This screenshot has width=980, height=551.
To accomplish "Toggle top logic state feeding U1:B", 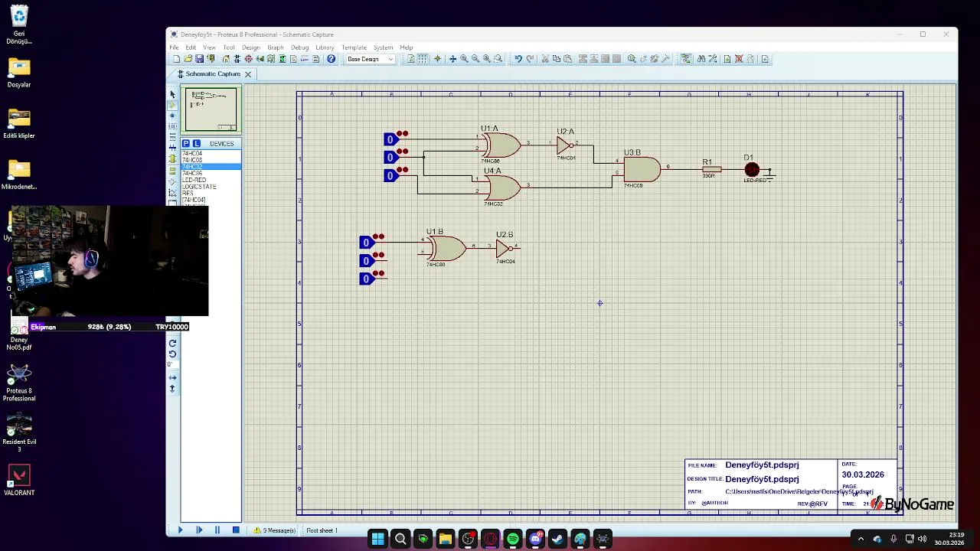I will pyautogui.click(x=366, y=243).
